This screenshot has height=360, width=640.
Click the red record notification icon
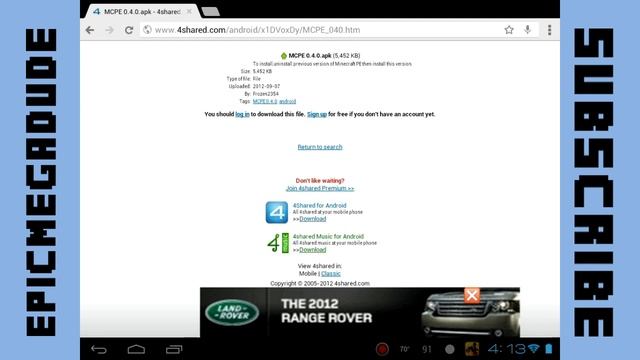coord(382,349)
